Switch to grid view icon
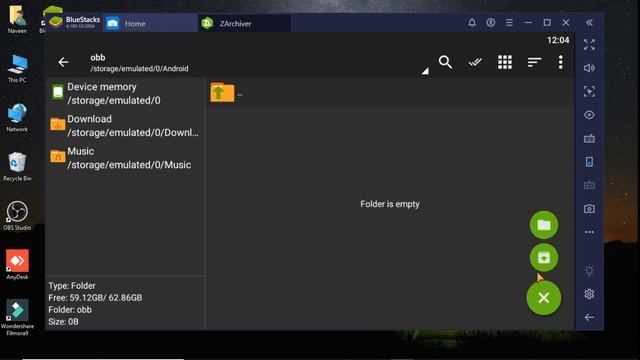The image size is (640, 360). pyautogui.click(x=505, y=62)
